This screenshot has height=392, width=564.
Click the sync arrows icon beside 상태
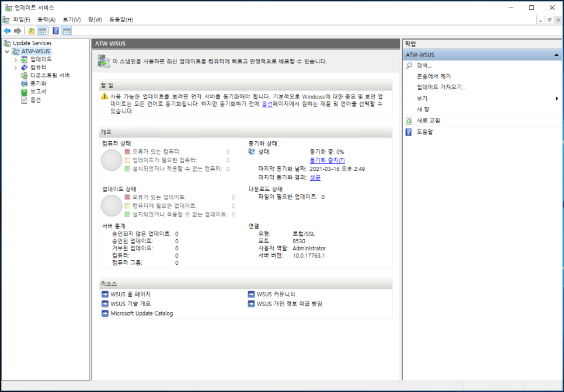252,152
